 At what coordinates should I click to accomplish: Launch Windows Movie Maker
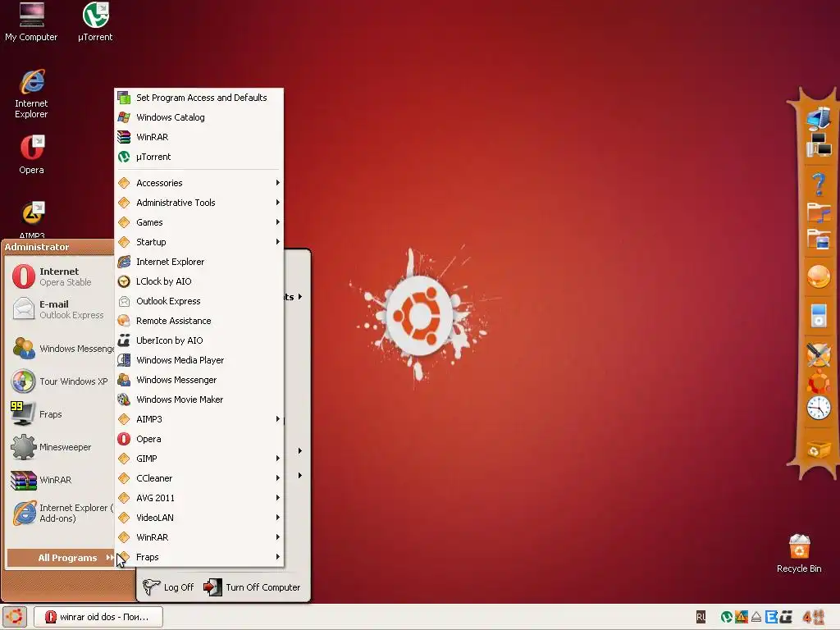pos(199,399)
